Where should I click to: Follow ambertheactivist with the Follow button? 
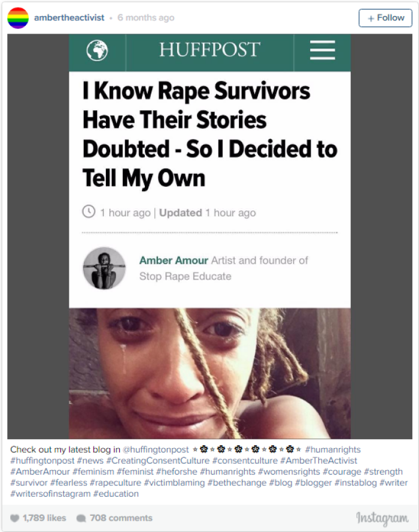tap(385, 18)
